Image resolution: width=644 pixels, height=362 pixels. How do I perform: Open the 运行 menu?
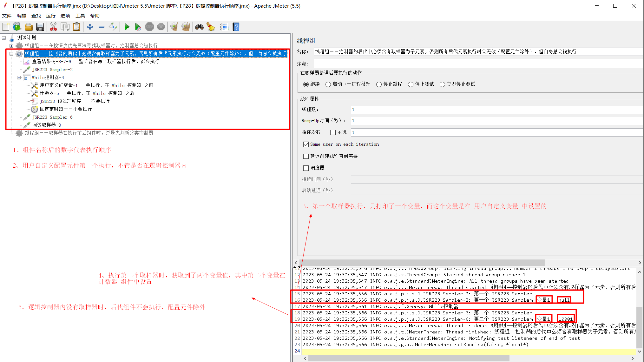[51, 16]
